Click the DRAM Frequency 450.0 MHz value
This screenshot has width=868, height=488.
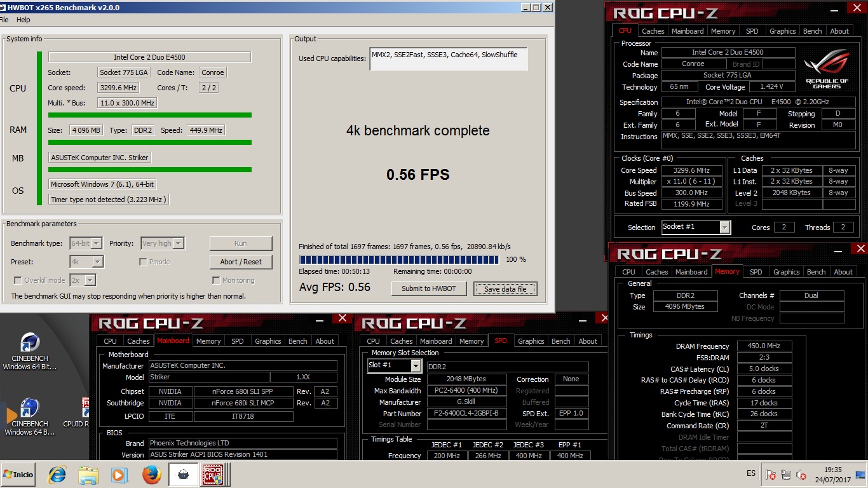764,346
